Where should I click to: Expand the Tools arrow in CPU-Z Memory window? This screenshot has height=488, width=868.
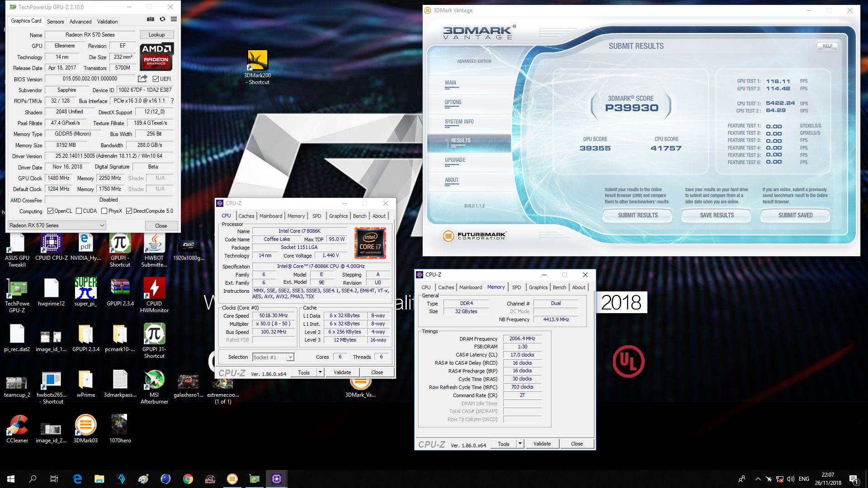pyautogui.click(x=520, y=444)
